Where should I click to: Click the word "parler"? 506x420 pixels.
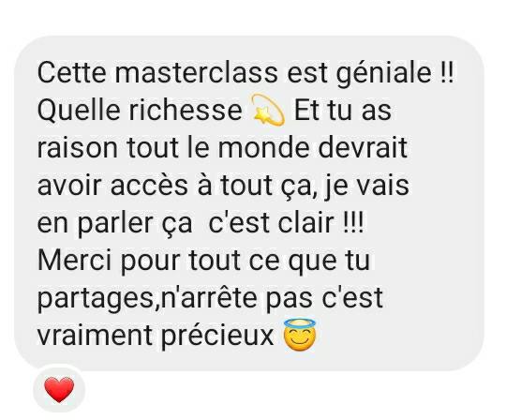[115, 224]
